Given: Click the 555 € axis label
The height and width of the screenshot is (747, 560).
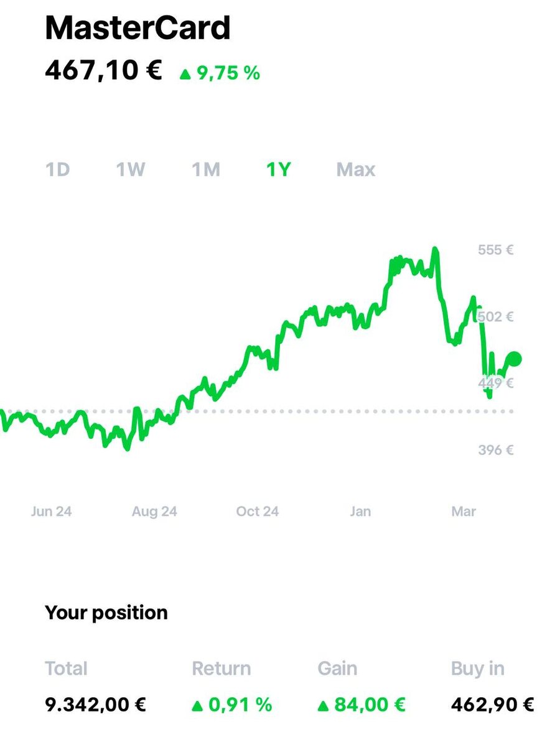Looking at the screenshot, I should tap(495, 250).
